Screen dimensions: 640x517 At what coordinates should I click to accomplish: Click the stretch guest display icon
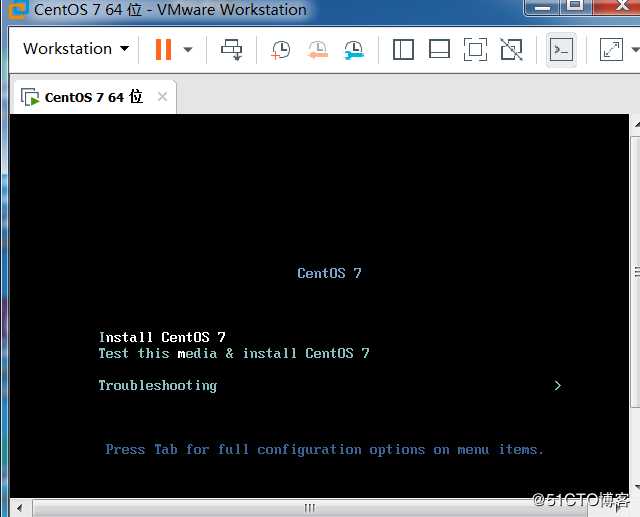611,50
